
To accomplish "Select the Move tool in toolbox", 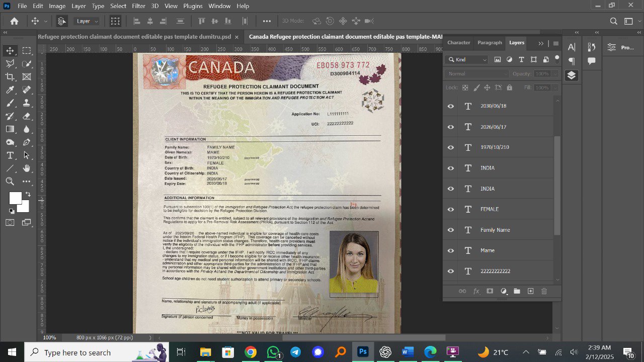I will pos(10,51).
